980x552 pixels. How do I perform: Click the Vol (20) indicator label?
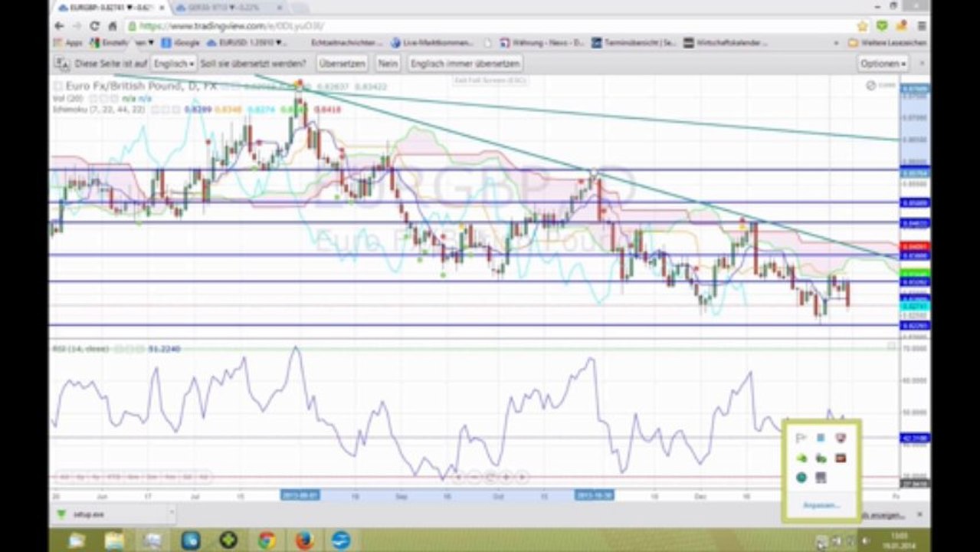(67, 98)
